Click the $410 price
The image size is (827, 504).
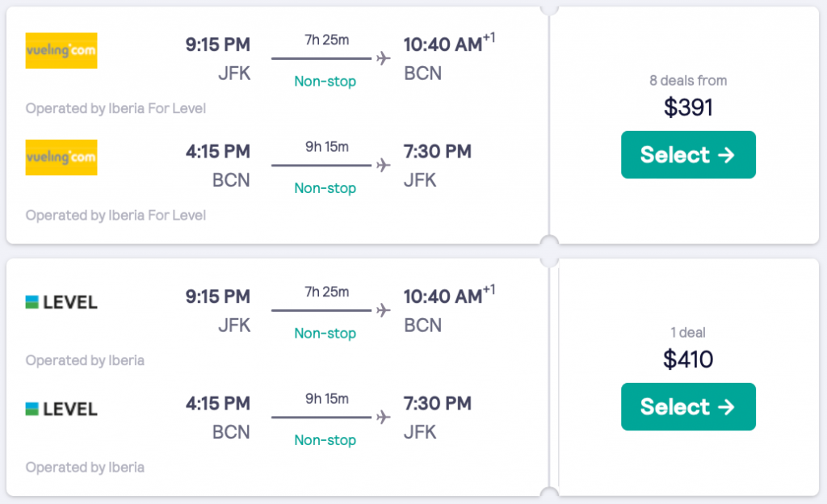coord(688,359)
